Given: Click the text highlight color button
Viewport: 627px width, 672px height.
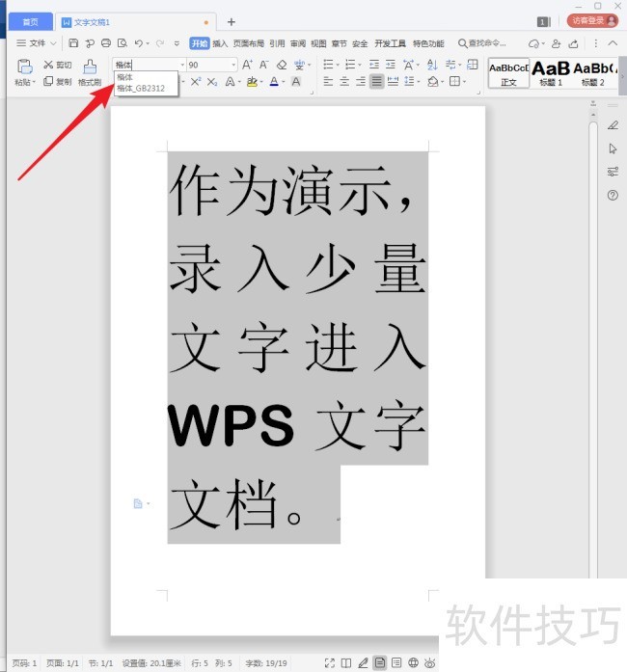Looking at the screenshot, I should pyautogui.click(x=252, y=81).
